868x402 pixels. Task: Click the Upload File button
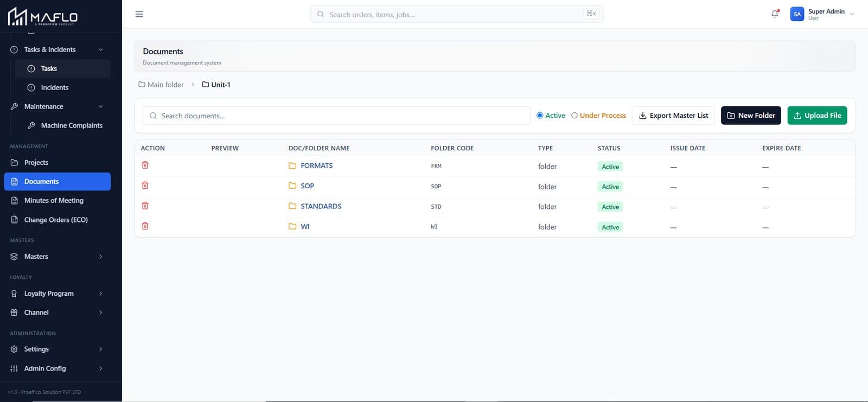817,116
